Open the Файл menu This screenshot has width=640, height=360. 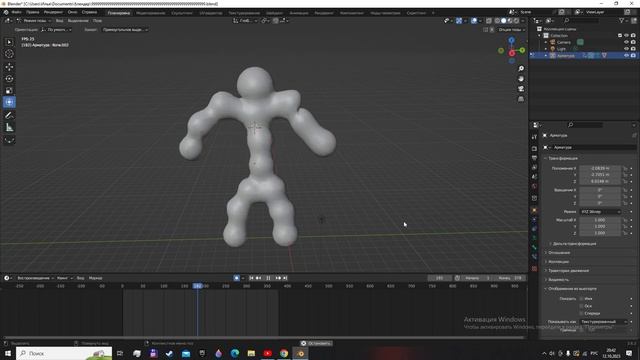16,12
